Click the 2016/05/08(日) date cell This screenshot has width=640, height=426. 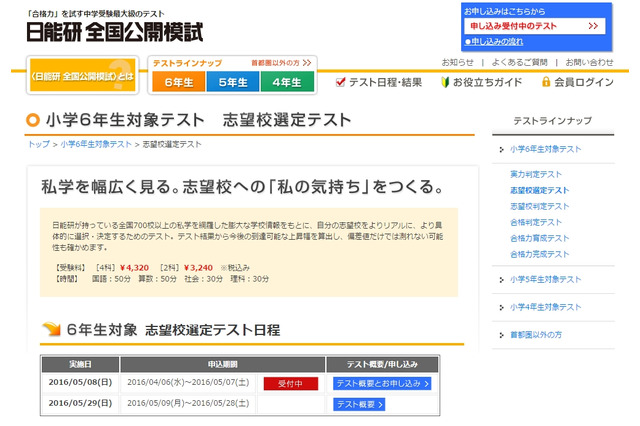coord(80,382)
